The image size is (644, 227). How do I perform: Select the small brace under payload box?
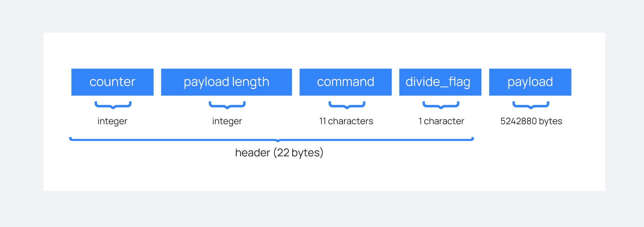[x=531, y=105]
